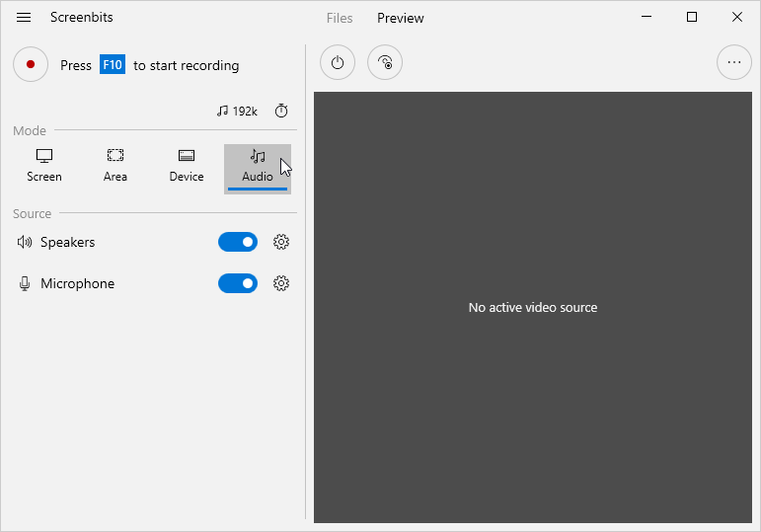Click the red record button
Image resolution: width=761 pixels, height=532 pixels.
31,64
